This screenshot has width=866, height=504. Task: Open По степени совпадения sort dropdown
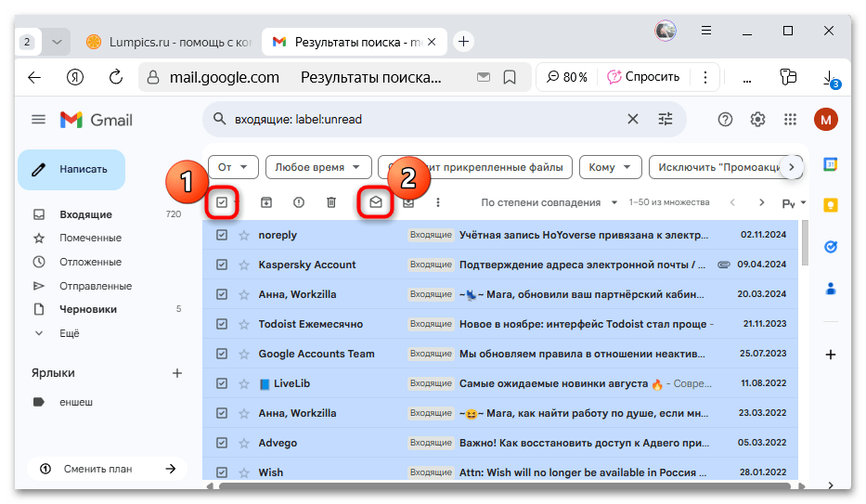[x=549, y=202]
